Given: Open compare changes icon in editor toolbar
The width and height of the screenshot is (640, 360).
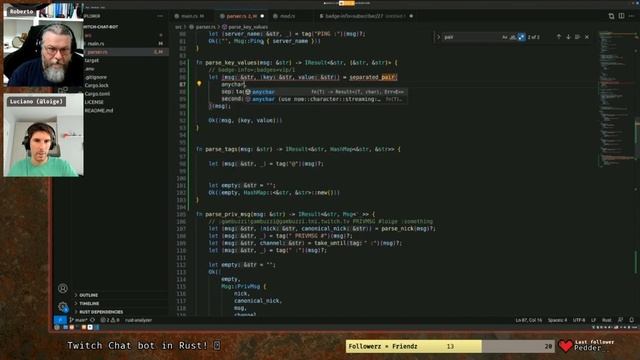Looking at the screenshot, I should [x=611, y=16].
